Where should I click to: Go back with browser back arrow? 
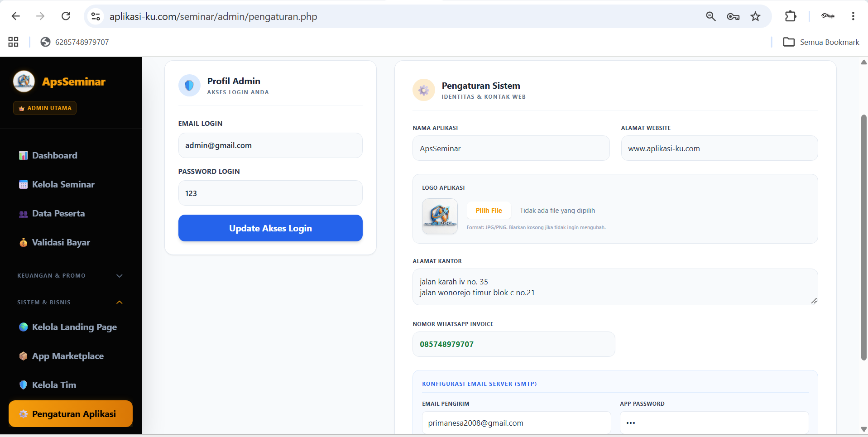point(16,16)
